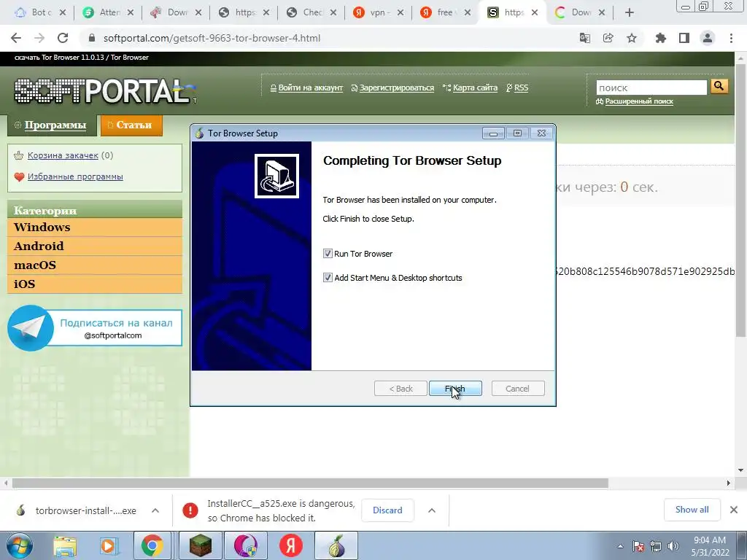Screen dimensions: 747x560
Task: Toggle Add Start Menu & Desktop shortcuts
Action: click(328, 278)
